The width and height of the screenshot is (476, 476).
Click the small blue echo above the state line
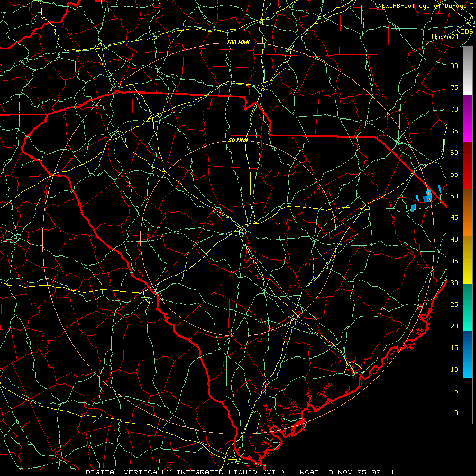(440, 188)
